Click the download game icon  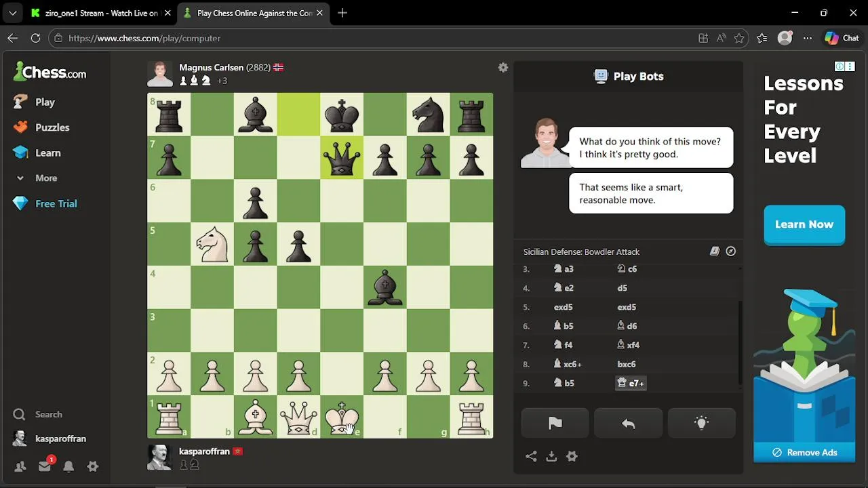[x=551, y=456]
